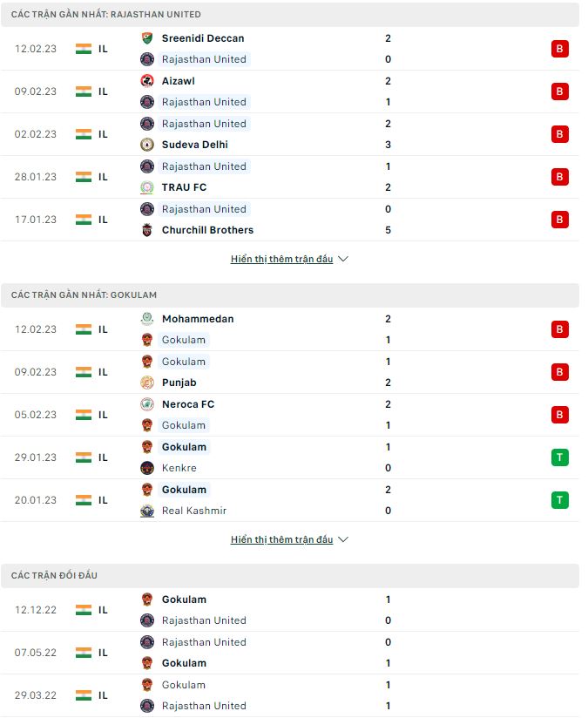
Task: Click the Kenkre team logo
Action: point(146,468)
